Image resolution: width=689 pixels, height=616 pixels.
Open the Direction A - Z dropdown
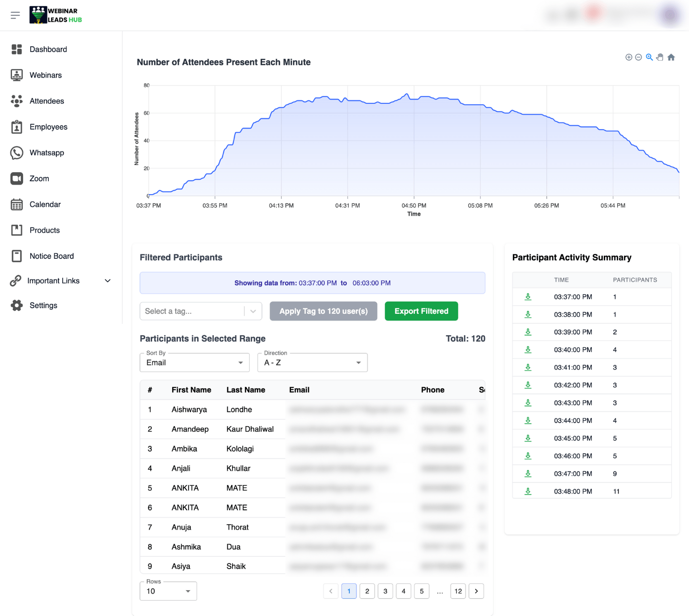click(312, 363)
